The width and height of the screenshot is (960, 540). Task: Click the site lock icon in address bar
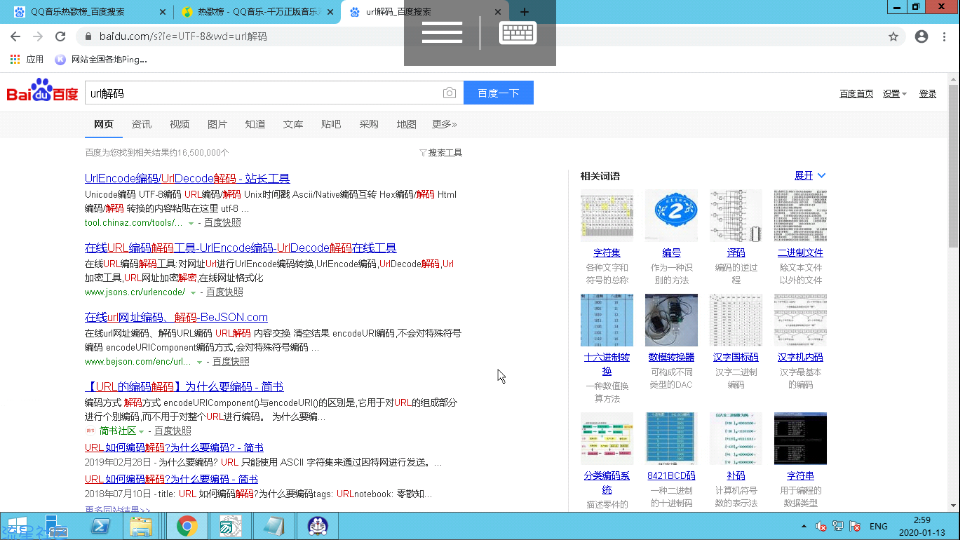tap(88, 37)
